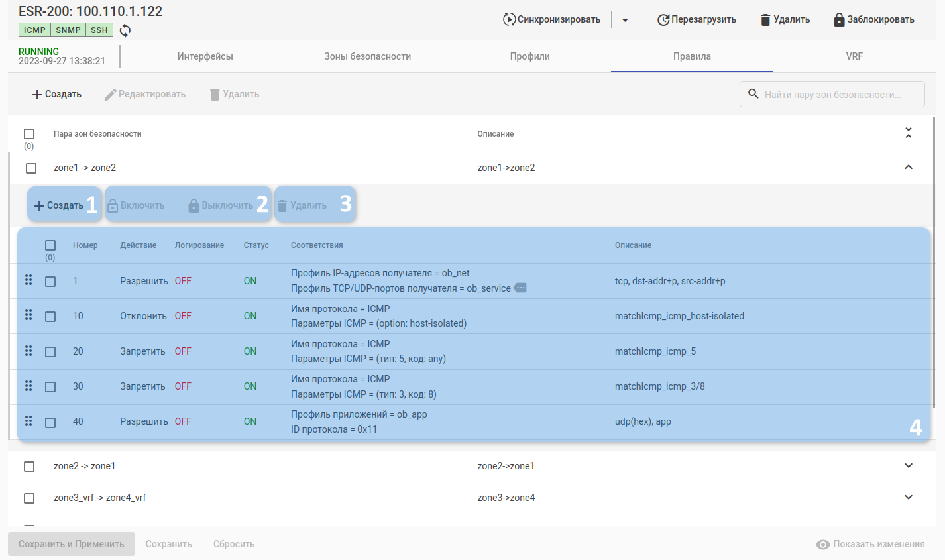Select the zone1 -> zone2 pair checkbox
Screen dimensions: 945x560
pos(31,168)
